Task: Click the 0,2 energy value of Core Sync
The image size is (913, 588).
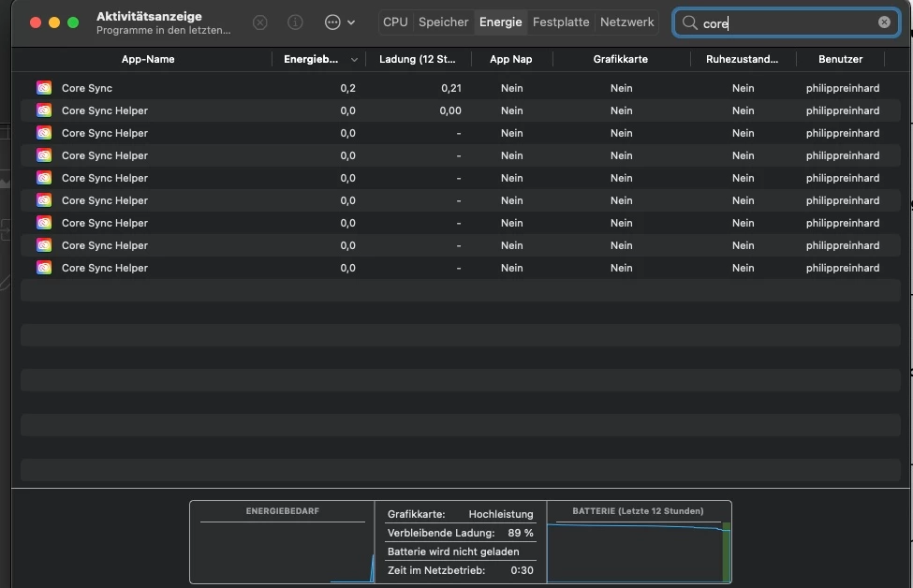Action: pos(347,88)
